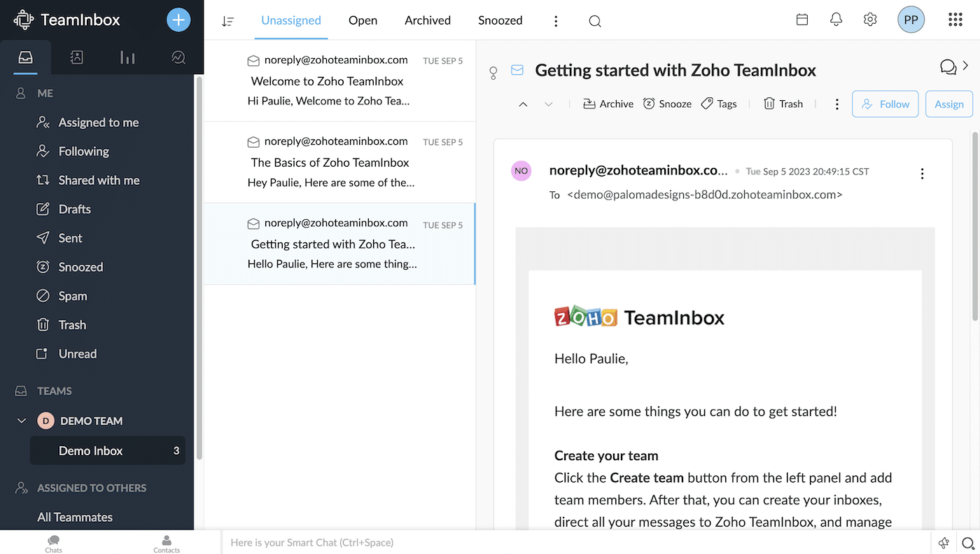980x554 pixels.
Task: Open the Contacts book icon in sidebar
Action: (76, 57)
